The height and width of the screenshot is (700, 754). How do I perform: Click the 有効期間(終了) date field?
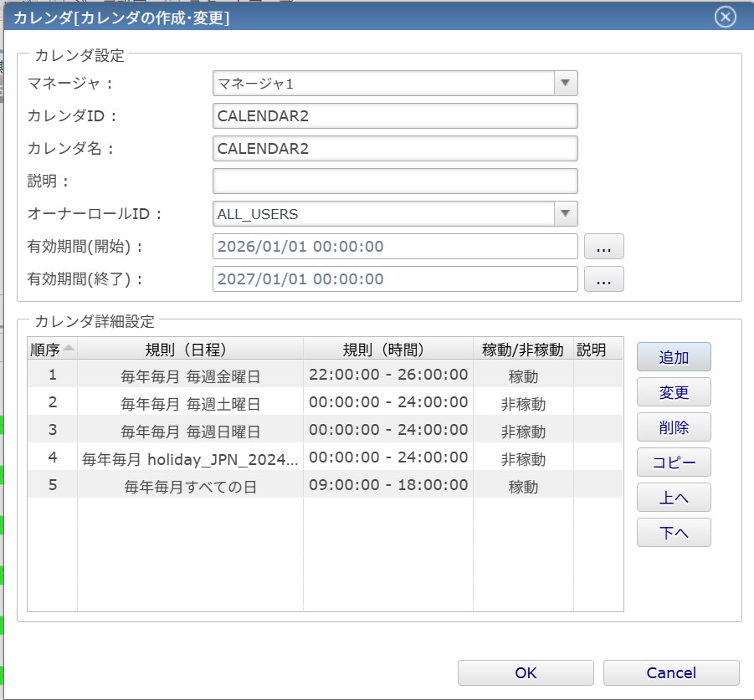click(x=395, y=278)
